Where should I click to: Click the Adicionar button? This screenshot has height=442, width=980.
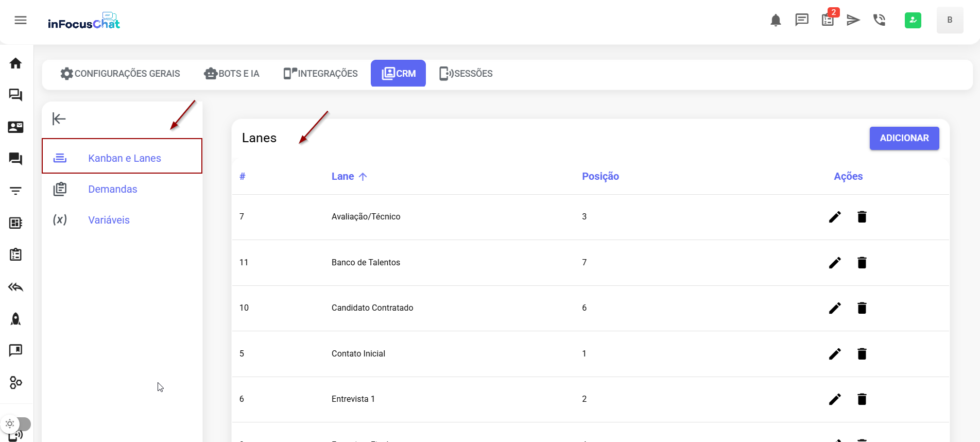904,139
